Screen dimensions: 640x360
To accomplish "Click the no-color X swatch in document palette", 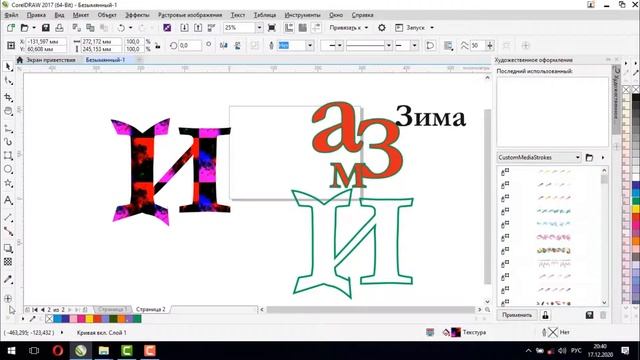I will (x=49, y=319).
